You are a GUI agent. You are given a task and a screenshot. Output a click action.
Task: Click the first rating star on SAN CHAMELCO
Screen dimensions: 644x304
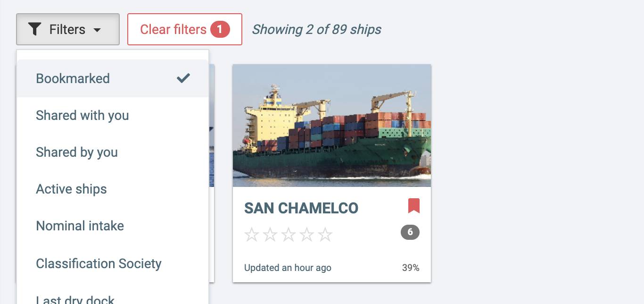click(252, 235)
